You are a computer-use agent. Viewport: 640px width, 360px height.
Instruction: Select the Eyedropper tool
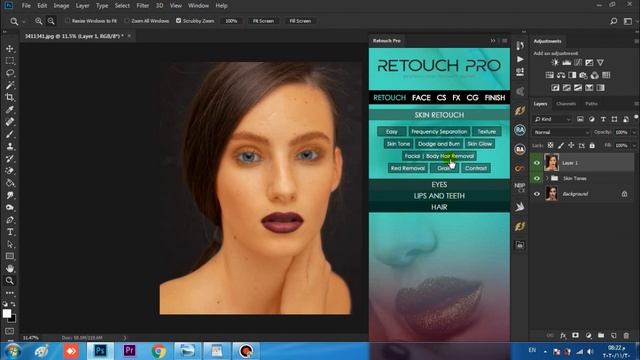10,110
